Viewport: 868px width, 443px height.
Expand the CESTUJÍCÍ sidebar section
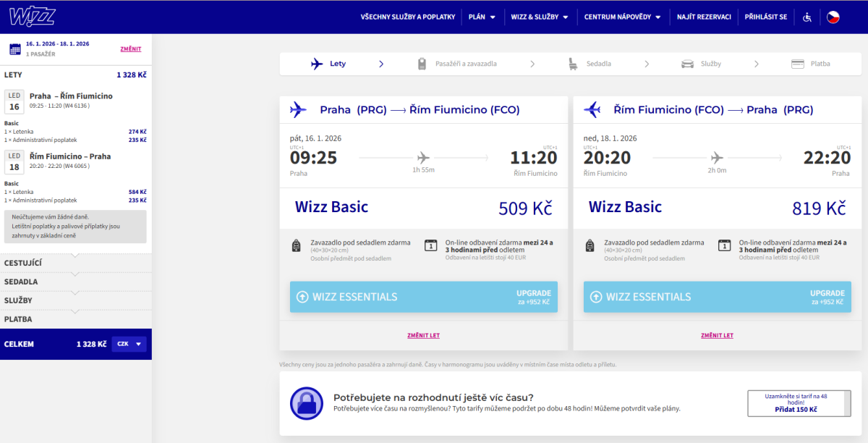[x=75, y=263]
